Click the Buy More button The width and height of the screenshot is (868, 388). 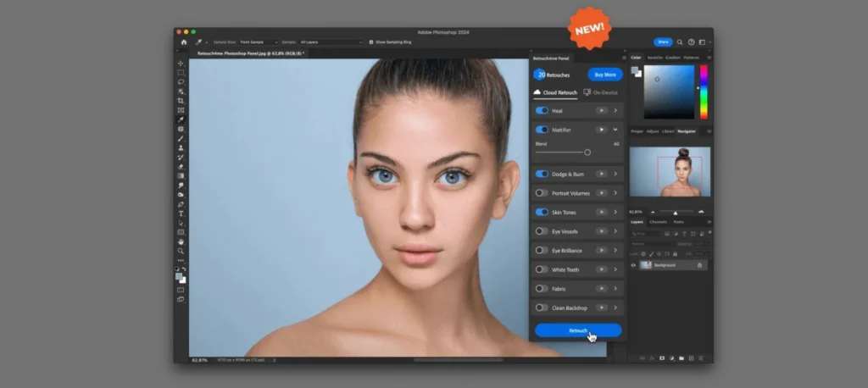point(604,75)
